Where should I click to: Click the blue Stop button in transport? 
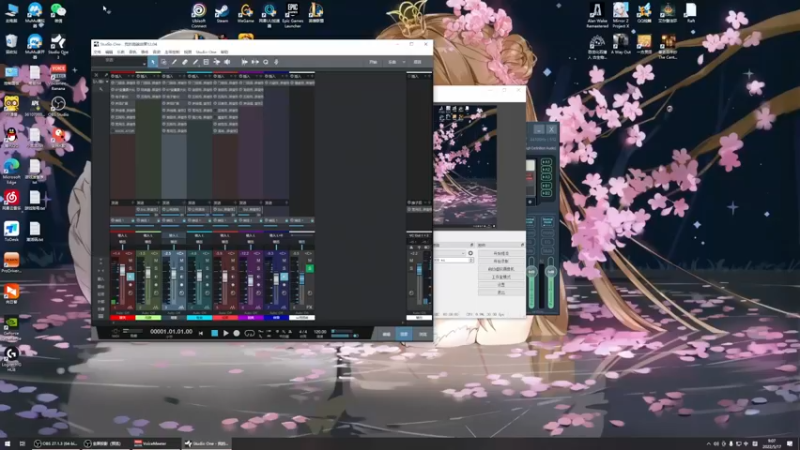point(214,333)
